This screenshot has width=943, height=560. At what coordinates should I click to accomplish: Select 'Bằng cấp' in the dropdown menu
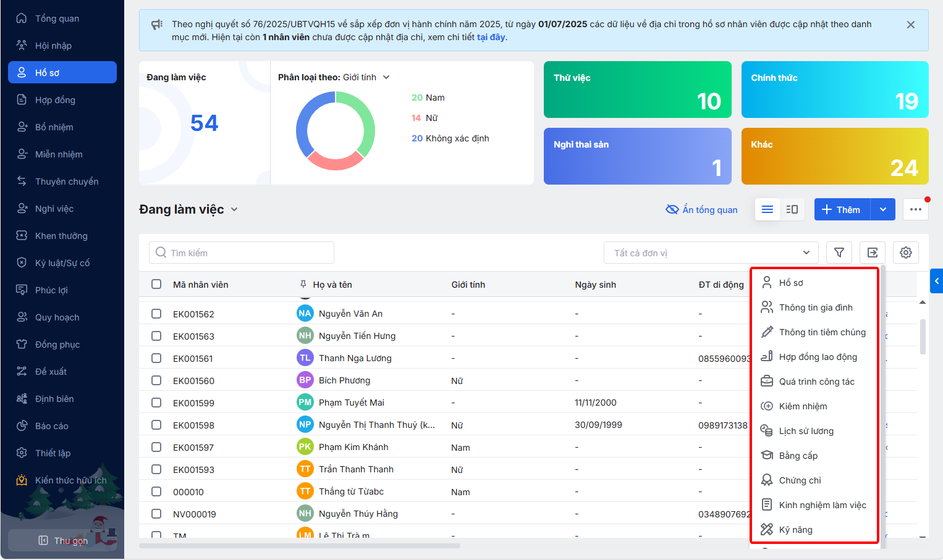(x=798, y=456)
